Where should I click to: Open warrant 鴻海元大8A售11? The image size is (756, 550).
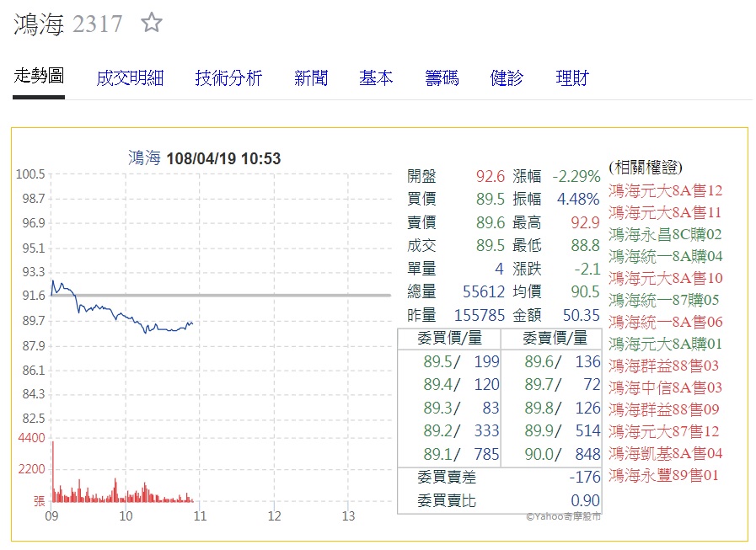tap(665, 212)
